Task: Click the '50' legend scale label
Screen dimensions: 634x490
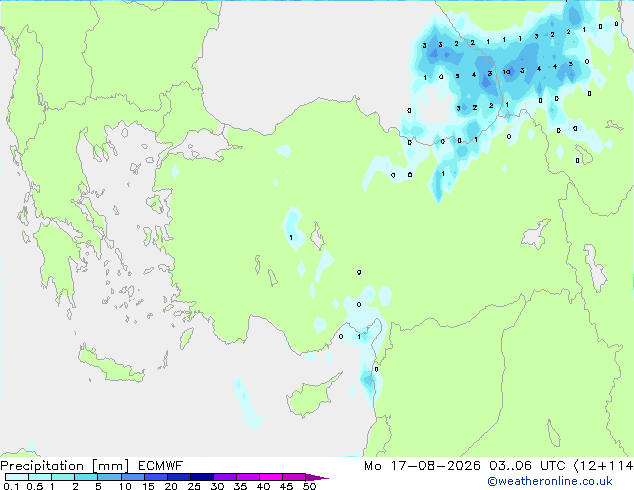Action: point(309,486)
